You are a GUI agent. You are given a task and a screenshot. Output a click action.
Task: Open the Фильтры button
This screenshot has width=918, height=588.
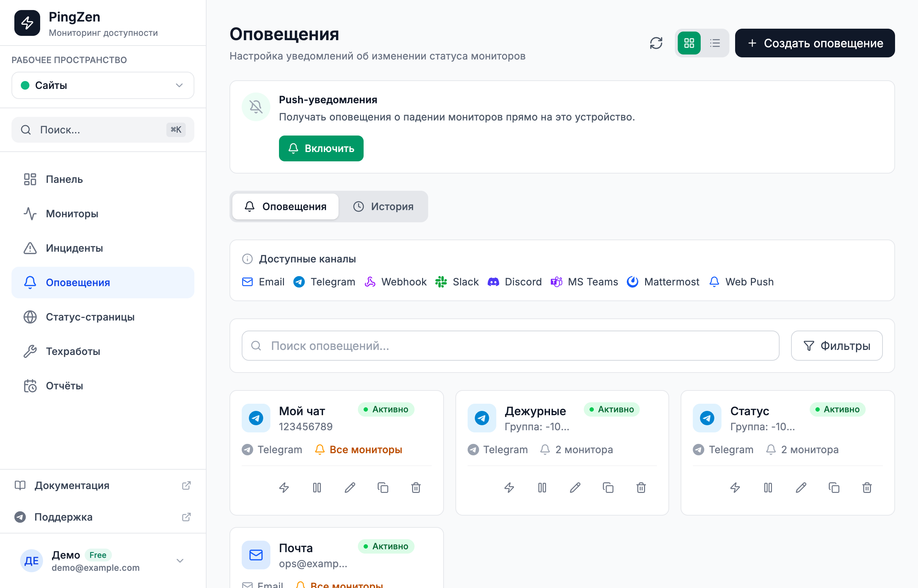836,346
